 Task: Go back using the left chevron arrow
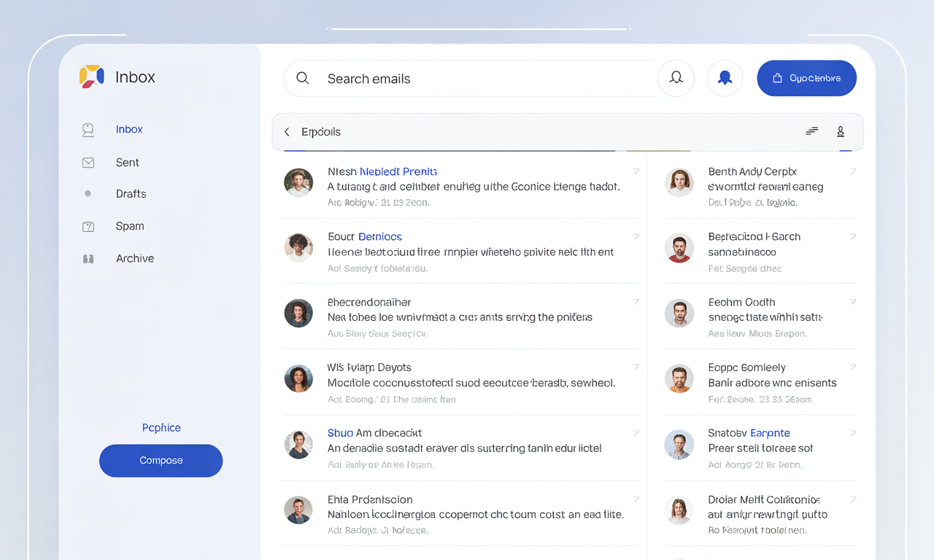tap(287, 132)
